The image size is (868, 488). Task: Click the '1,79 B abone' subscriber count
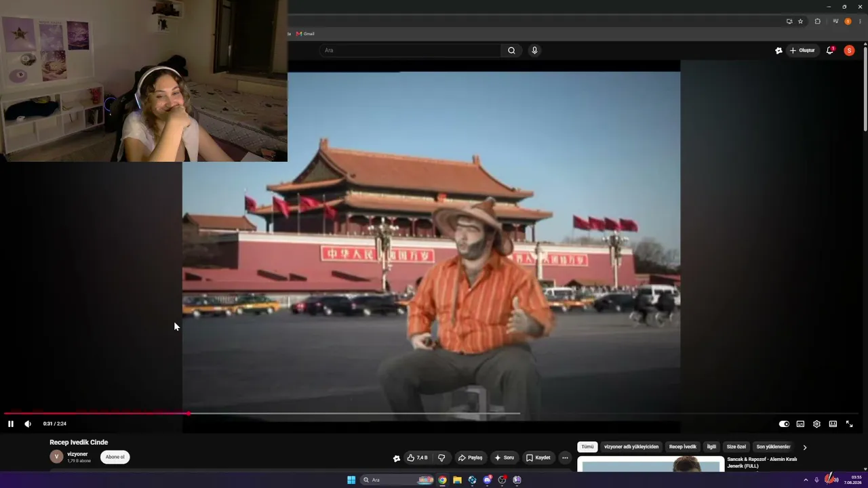[x=79, y=461]
